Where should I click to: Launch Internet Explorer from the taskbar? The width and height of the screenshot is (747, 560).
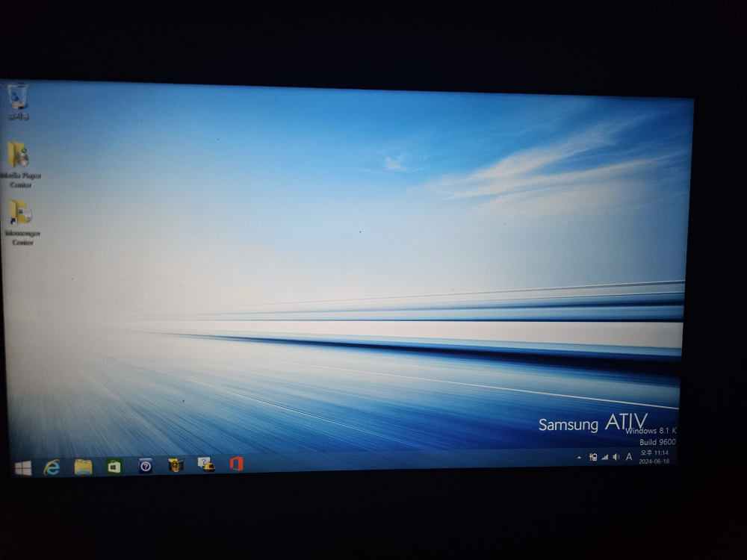(52, 467)
